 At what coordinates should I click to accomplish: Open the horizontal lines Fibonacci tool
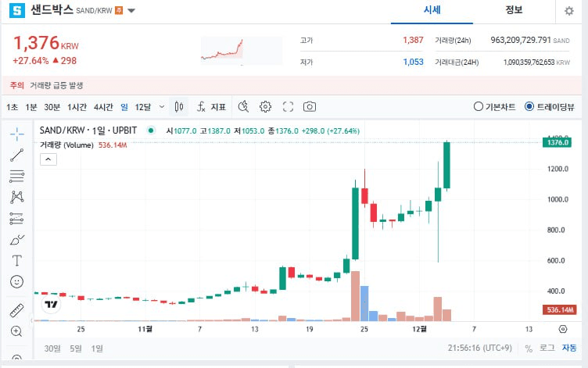pyautogui.click(x=17, y=176)
